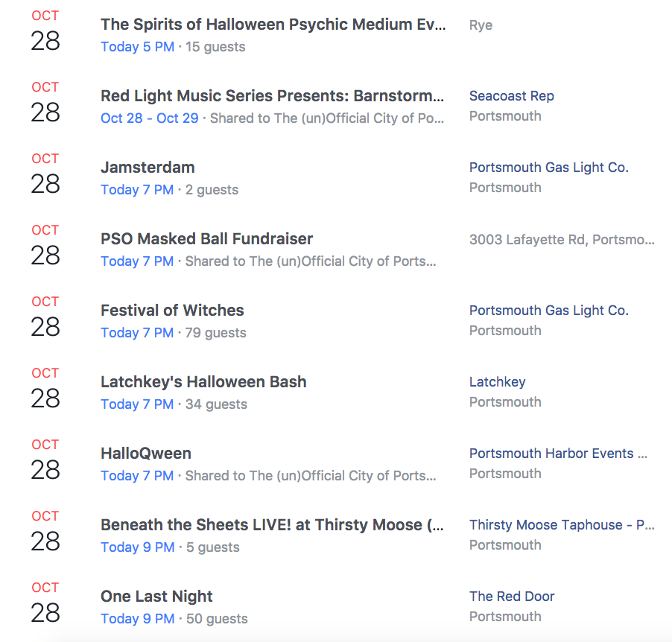The width and height of the screenshot is (672, 642).
Task: Open PSO Masked Ball Fundraiser event
Action: (206, 239)
